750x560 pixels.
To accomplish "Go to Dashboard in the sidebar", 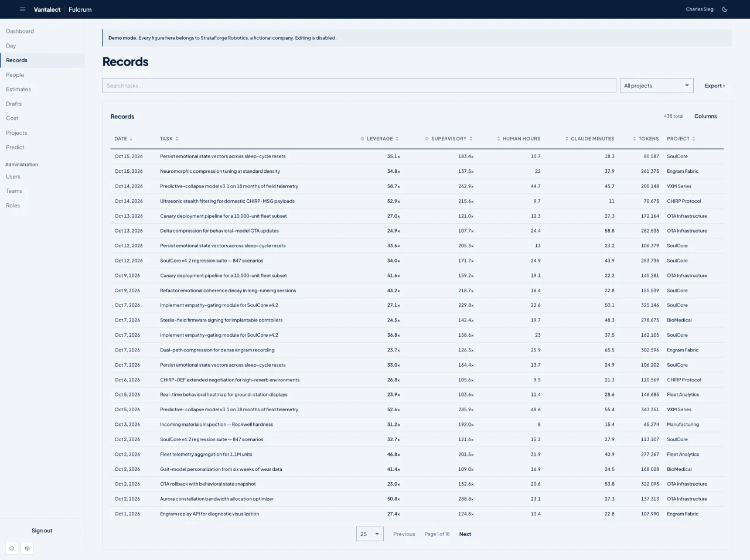I will pos(20,31).
